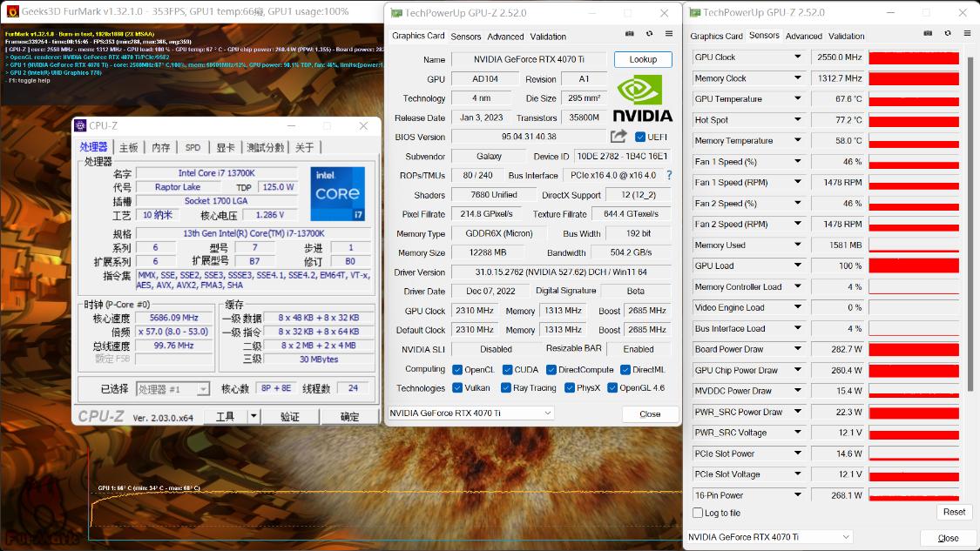
Task: Switch to the Advanced tab in GPU-Z
Action: tap(505, 37)
